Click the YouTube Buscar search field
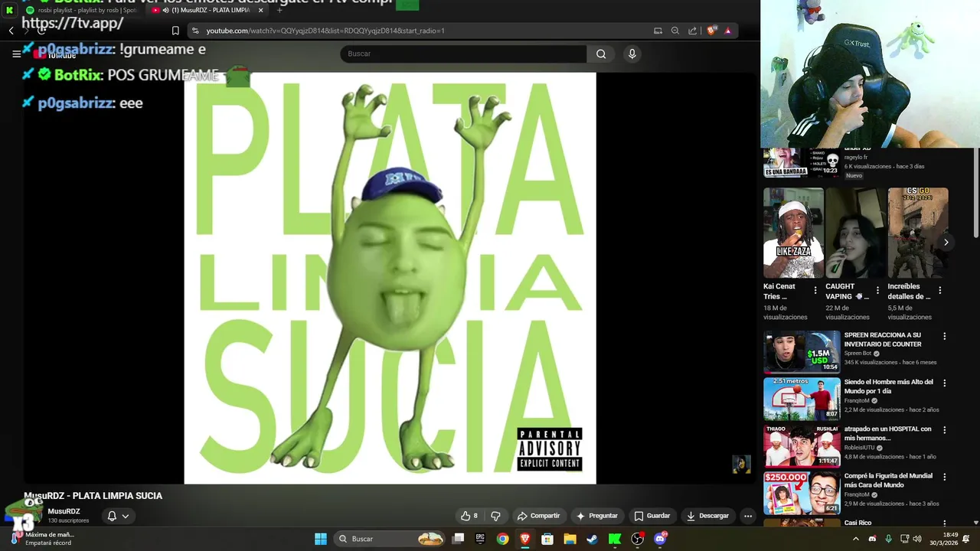 (463, 54)
